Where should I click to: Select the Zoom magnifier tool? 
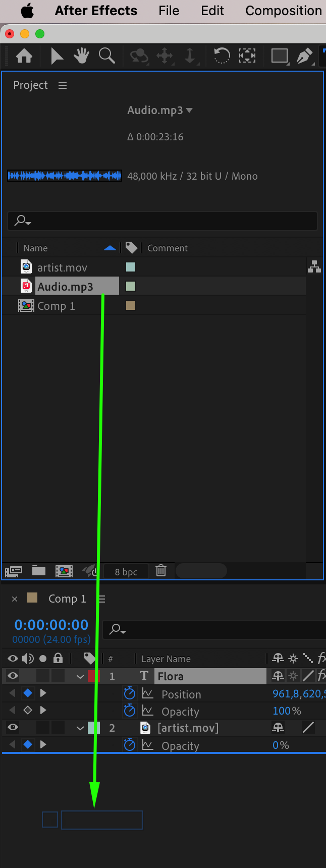[x=106, y=56]
